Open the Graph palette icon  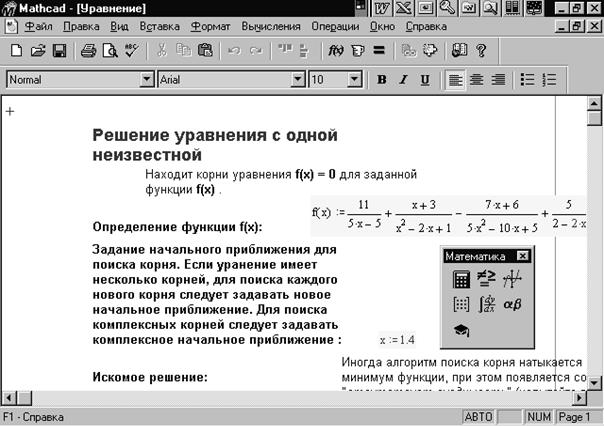tap(511, 281)
